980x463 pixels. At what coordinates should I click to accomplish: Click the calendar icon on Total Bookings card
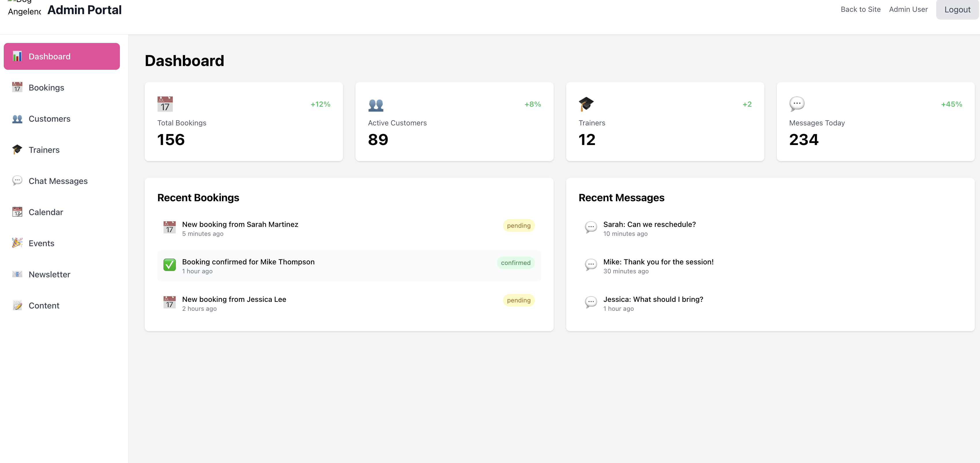(x=165, y=104)
